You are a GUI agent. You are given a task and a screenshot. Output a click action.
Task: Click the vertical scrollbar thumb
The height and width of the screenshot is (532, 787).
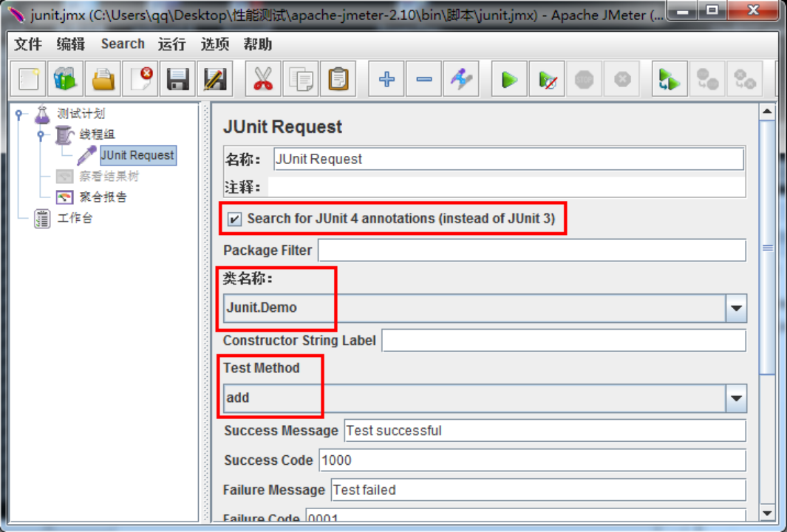767,247
